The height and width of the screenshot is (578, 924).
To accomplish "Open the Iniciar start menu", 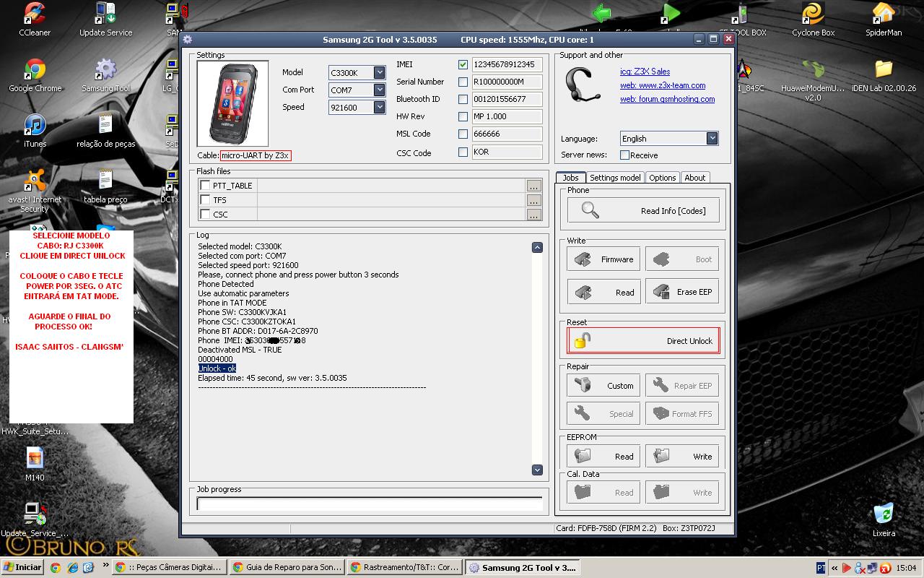I will (22, 567).
